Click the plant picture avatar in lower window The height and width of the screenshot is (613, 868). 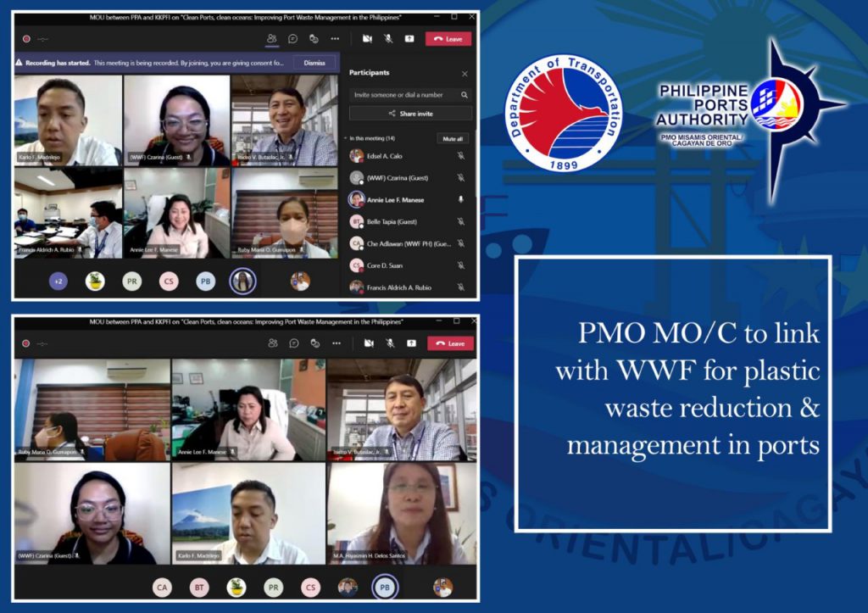pyautogui.click(x=236, y=588)
